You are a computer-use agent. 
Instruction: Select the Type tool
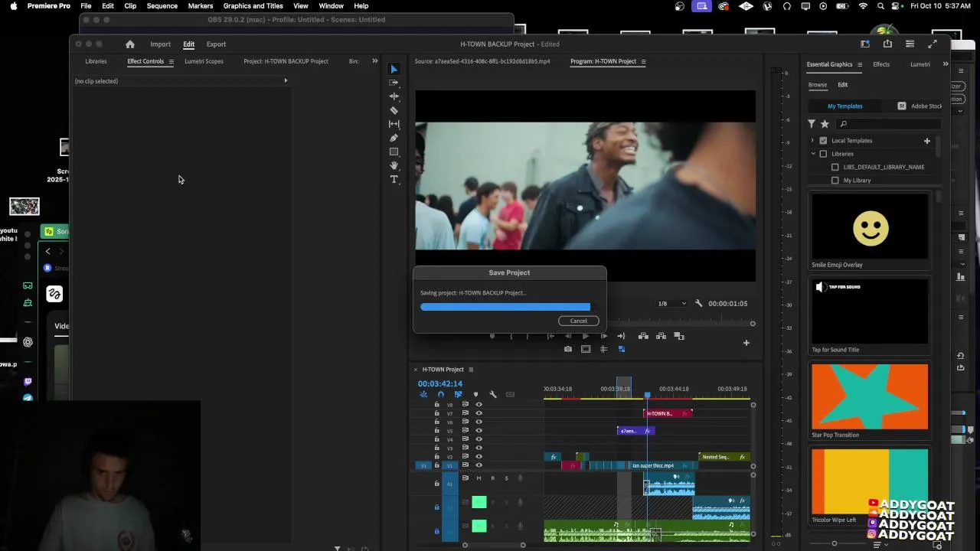click(394, 179)
